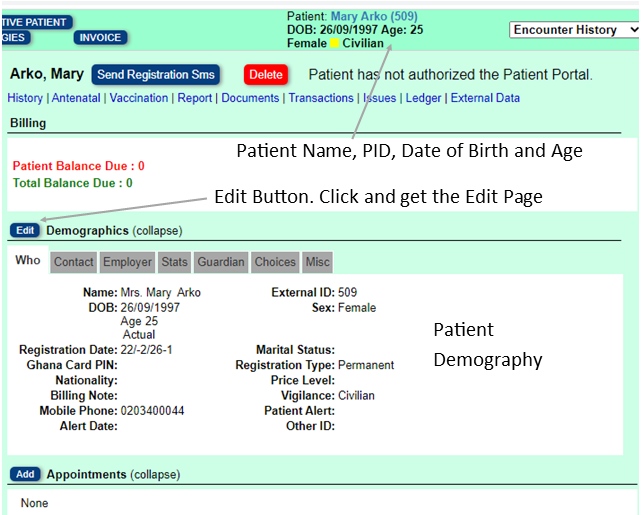The width and height of the screenshot is (641, 515).
Task: Click the Send Registration Sms button
Action: click(155, 75)
